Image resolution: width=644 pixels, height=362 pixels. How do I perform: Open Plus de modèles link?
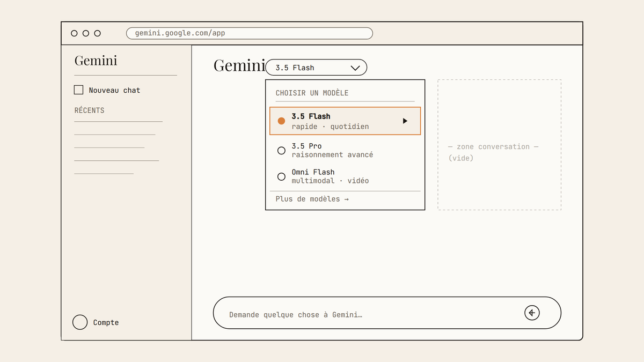pyautogui.click(x=312, y=199)
